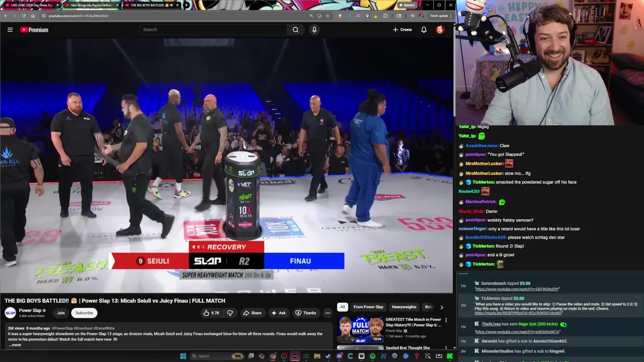Open more actions three-dot menu below video
Viewport: 644px width, 362px height.
(x=328, y=313)
